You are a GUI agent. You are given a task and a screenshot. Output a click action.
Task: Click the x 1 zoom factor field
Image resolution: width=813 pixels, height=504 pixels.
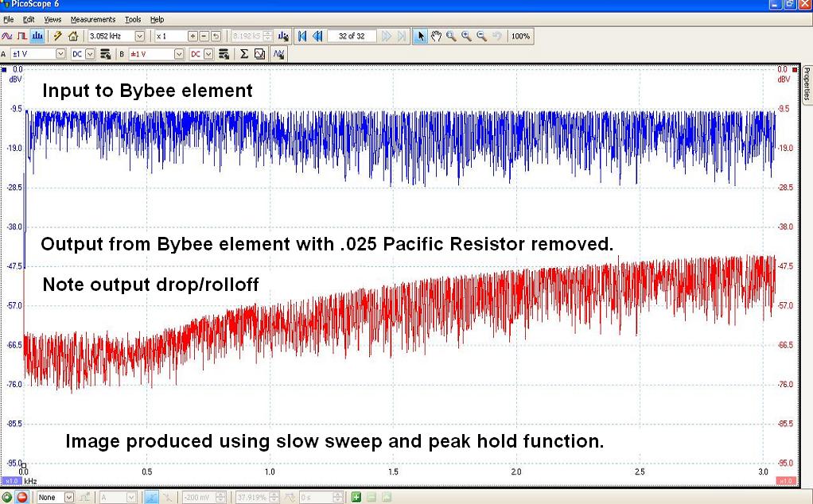click(x=170, y=37)
